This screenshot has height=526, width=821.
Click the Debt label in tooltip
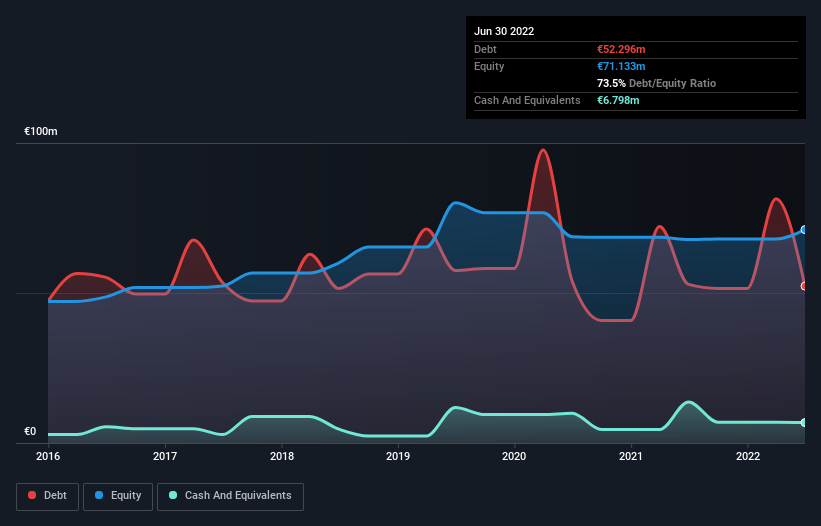[485, 49]
